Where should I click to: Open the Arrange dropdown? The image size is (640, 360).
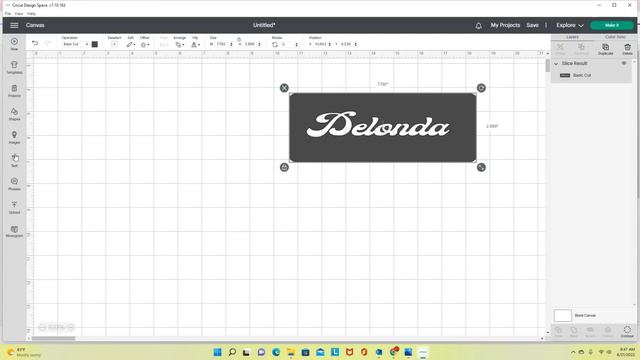(x=180, y=44)
